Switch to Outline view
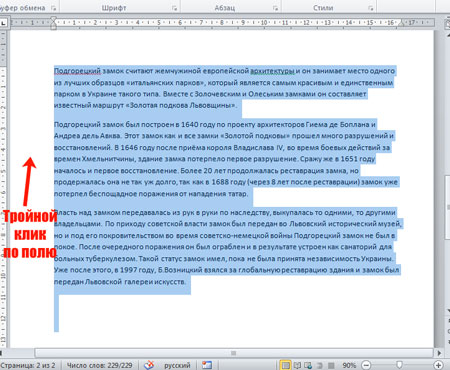The width and height of the screenshot is (450, 370). pos(319,365)
